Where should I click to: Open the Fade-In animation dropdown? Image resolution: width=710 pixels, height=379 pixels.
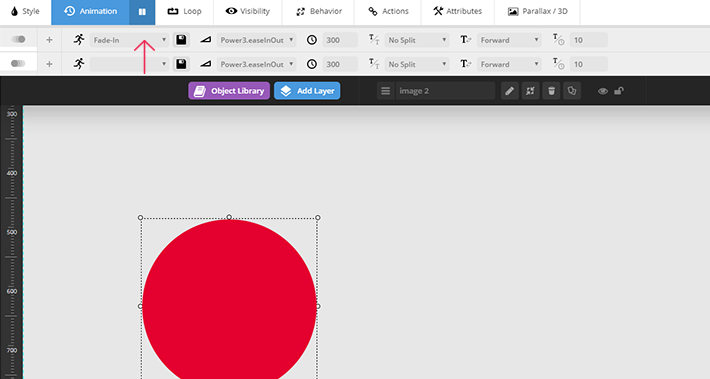pos(130,40)
